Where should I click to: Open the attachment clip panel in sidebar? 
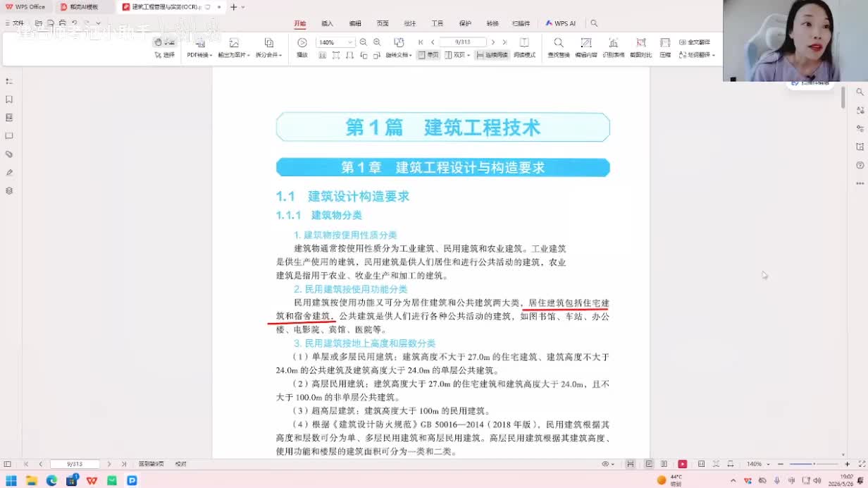click(x=9, y=154)
